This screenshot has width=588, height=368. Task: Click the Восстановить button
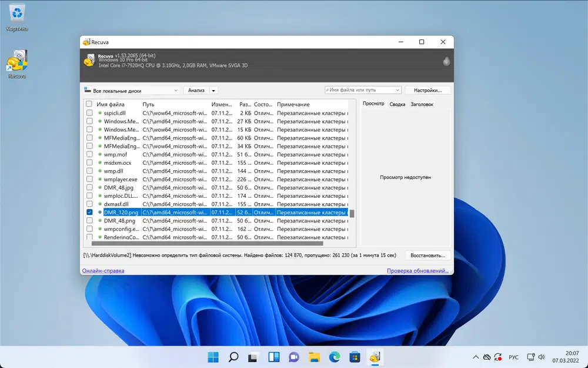pyautogui.click(x=427, y=256)
